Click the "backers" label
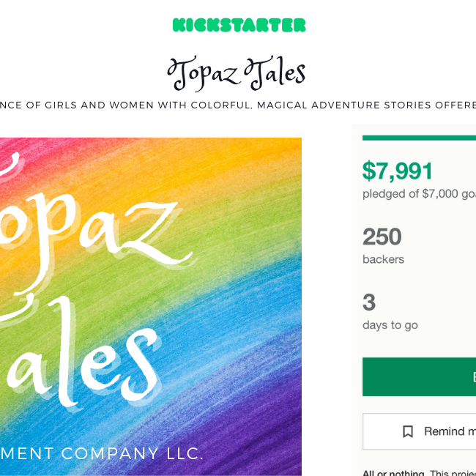The height and width of the screenshot is (476, 476). pyautogui.click(x=383, y=259)
